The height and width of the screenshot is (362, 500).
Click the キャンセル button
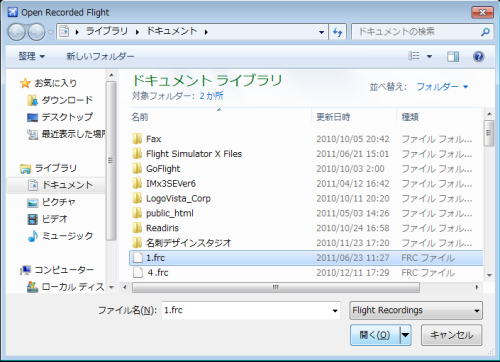pyautogui.click(x=452, y=335)
